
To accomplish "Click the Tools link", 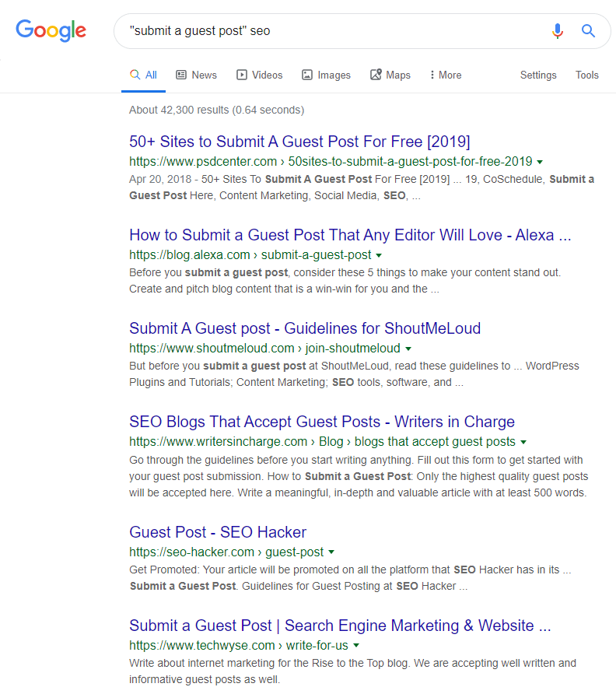I will pos(587,75).
